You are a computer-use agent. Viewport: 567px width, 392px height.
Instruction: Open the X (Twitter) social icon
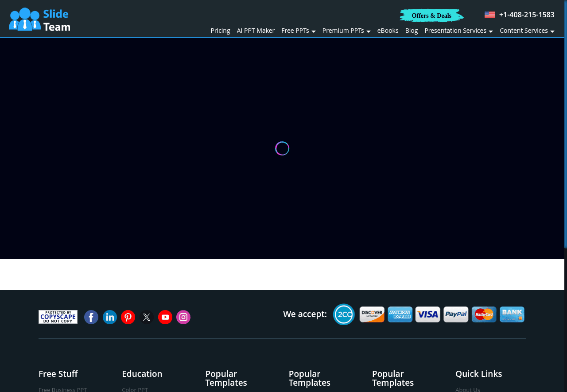pyautogui.click(x=147, y=317)
